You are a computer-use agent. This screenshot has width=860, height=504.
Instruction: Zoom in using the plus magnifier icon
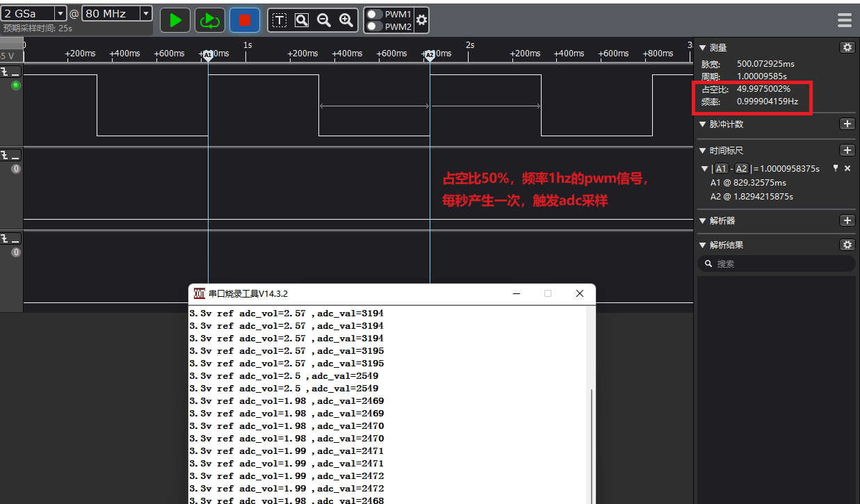click(x=346, y=20)
